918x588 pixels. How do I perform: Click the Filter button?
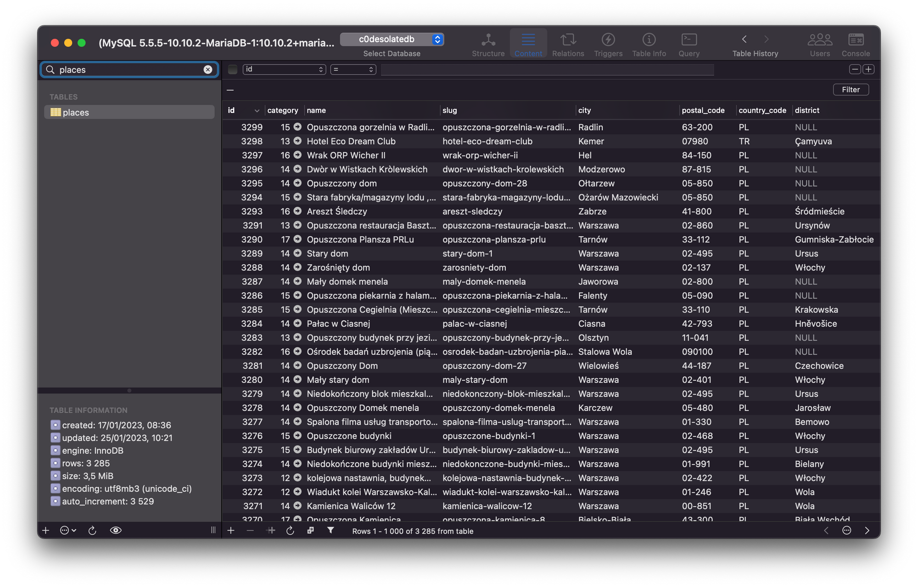click(851, 89)
